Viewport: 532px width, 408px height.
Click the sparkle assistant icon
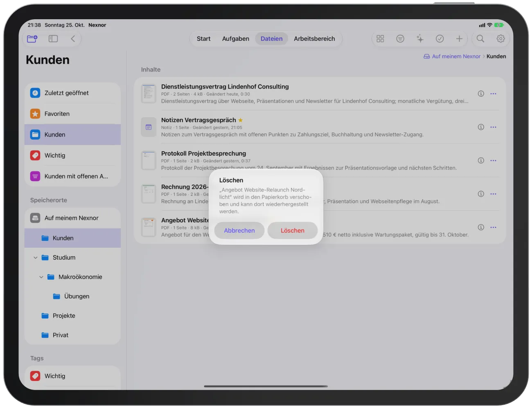tap(420, 38)
